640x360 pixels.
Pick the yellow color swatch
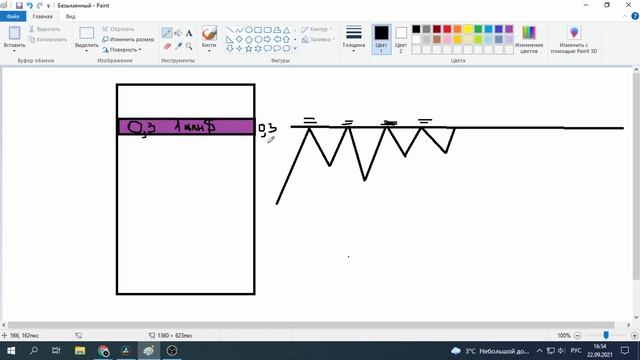coord(468,29)
